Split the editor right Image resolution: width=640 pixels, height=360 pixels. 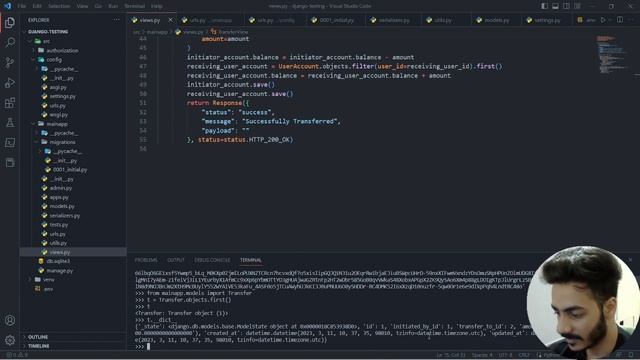[620, 20]
